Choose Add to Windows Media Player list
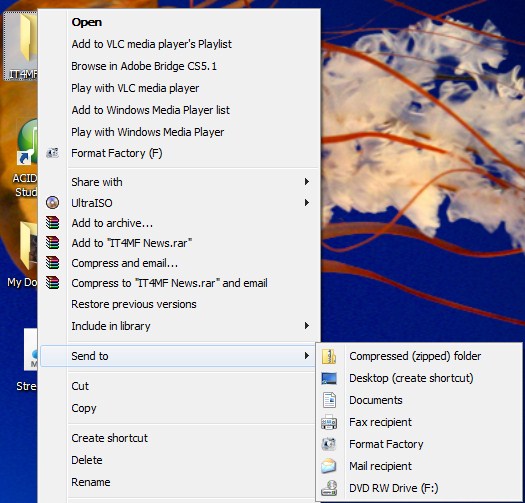Viewport: 525px width, 503px height. click(179, 110)
